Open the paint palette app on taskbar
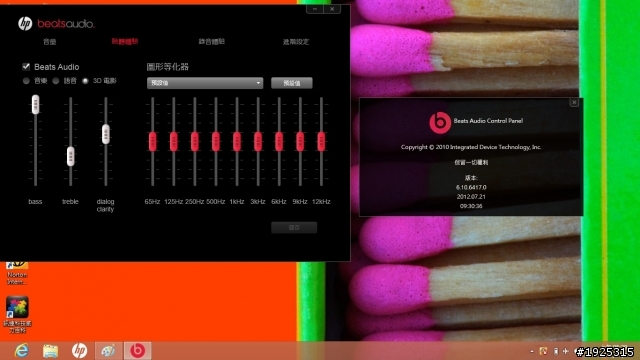 click(108, 351)
